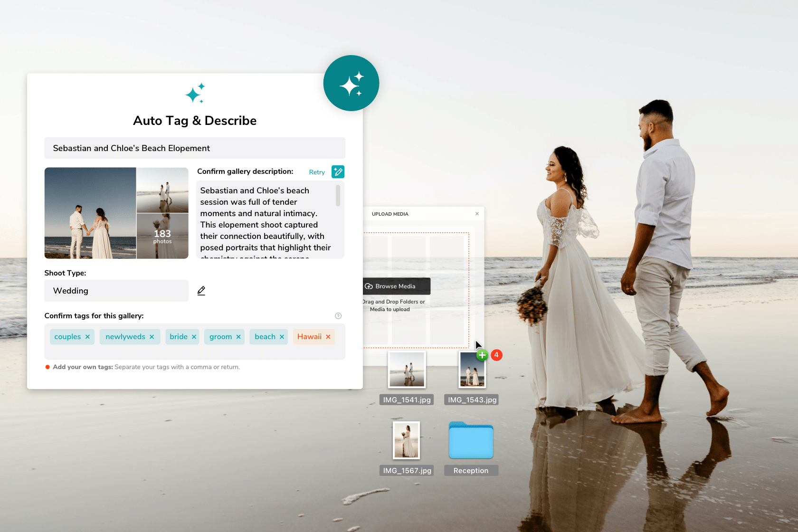Select the IMG_1541.jpg thumbnail

406,369
